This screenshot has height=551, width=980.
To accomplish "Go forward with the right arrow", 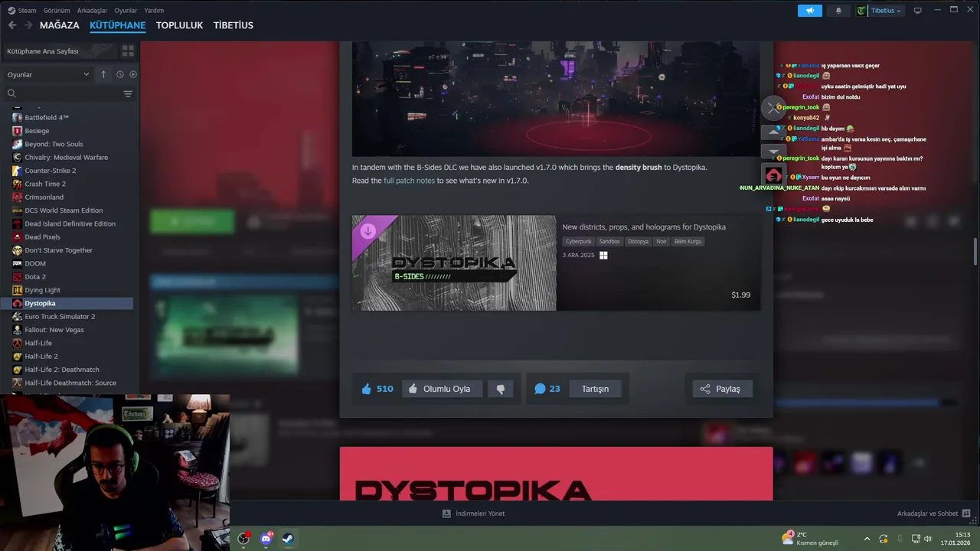I will (28, 25).
